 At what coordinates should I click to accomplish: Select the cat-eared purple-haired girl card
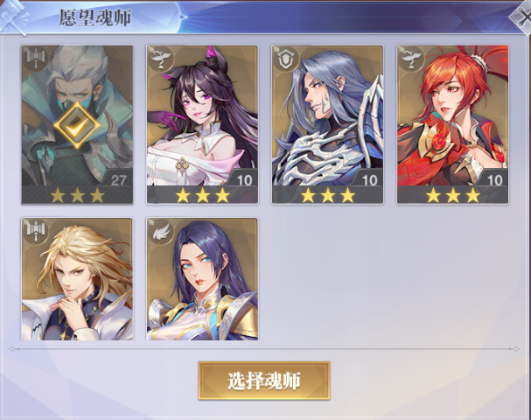(202, 124)
